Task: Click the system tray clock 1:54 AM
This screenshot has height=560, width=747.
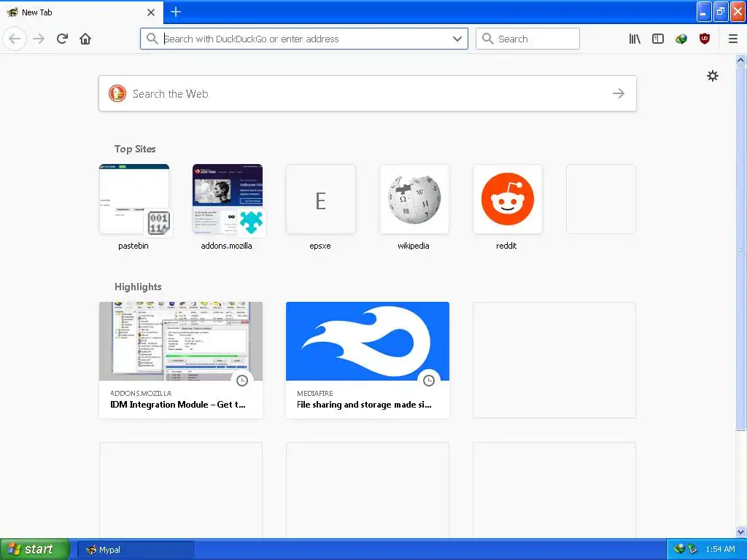Action: pyautogui.click(x=720, y=550)
